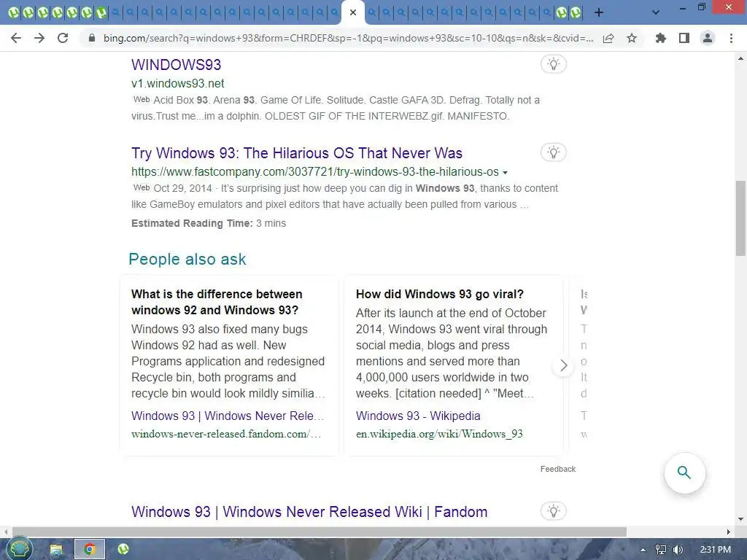Open the Chrome side panel
Image resolution: width=747 pixels, height=560 pixels.
(684, 38)
